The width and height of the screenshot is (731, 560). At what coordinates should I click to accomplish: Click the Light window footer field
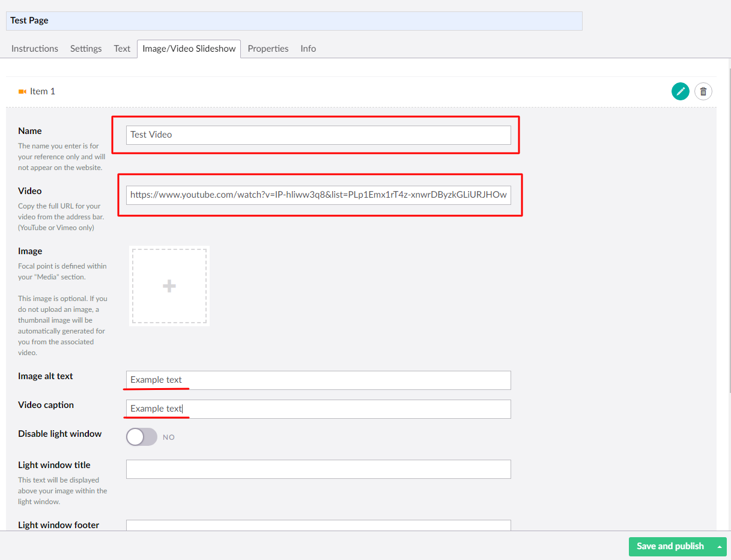318,525
